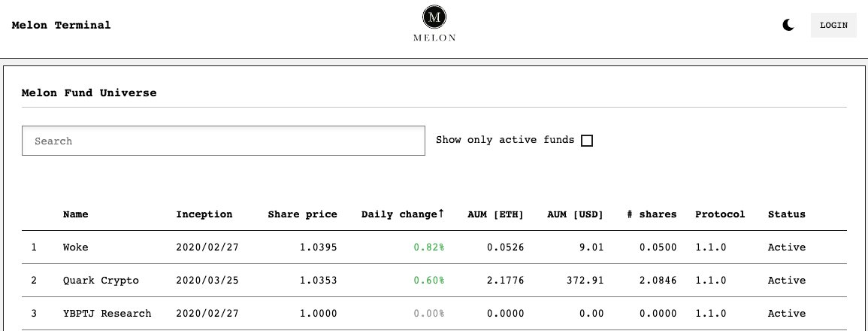Open the YBPTJ Research fund row

434,314
